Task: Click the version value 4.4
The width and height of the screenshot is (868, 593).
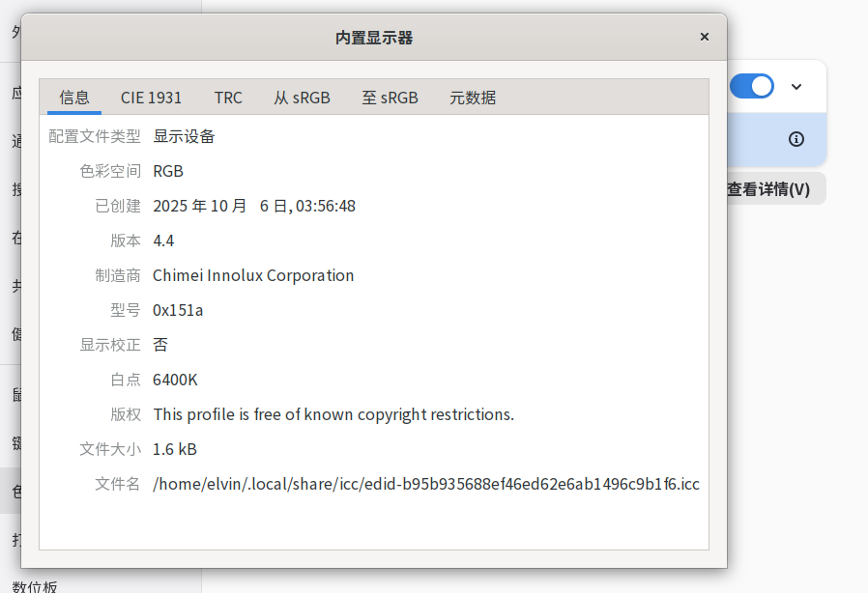Action: click(x=163, y=240)
